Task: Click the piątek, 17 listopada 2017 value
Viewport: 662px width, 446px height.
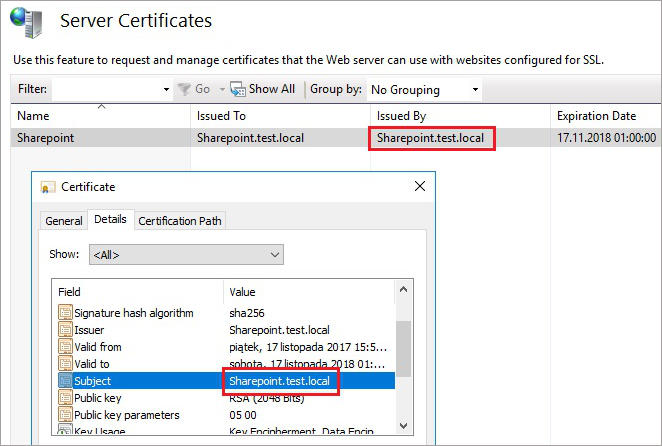Action: point(308,347)
